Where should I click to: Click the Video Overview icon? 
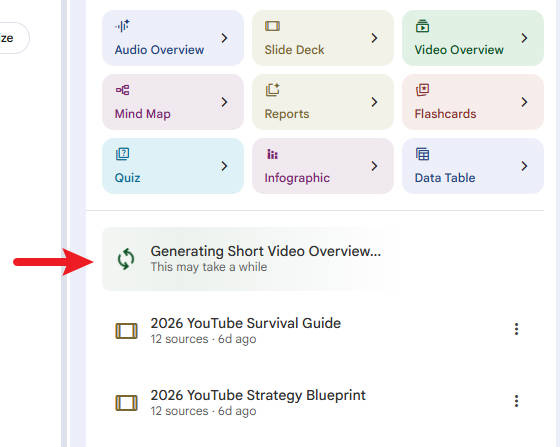coord(422,26)
